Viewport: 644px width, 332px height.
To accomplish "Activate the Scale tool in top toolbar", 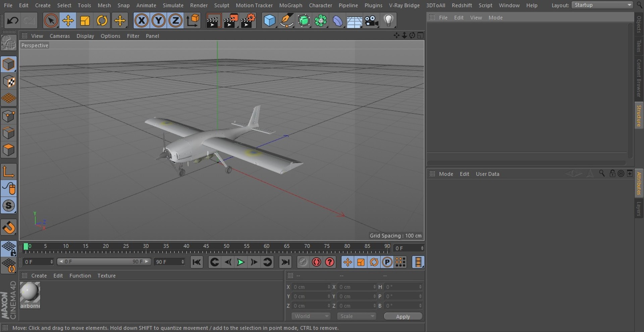I will tap(85, 21).
